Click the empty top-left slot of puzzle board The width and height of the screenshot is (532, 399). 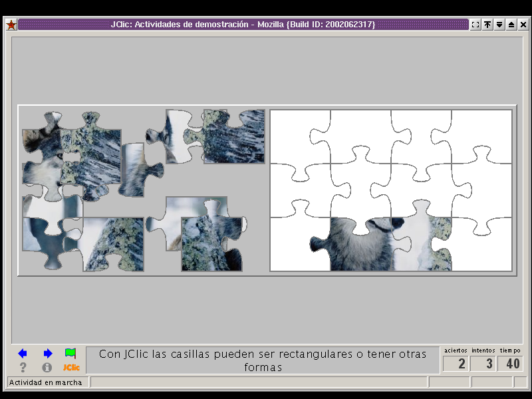coord(299,136)
